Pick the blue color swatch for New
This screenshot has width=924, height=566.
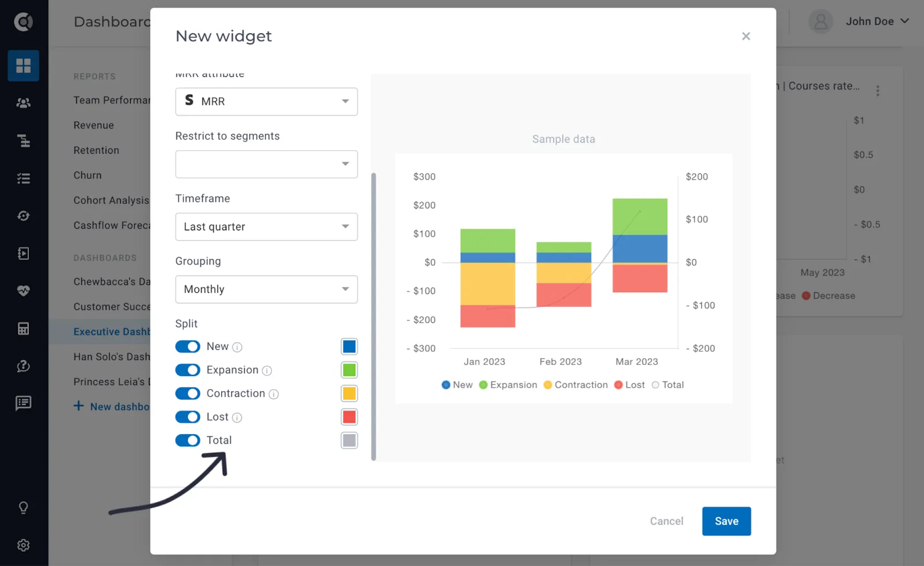349,347
